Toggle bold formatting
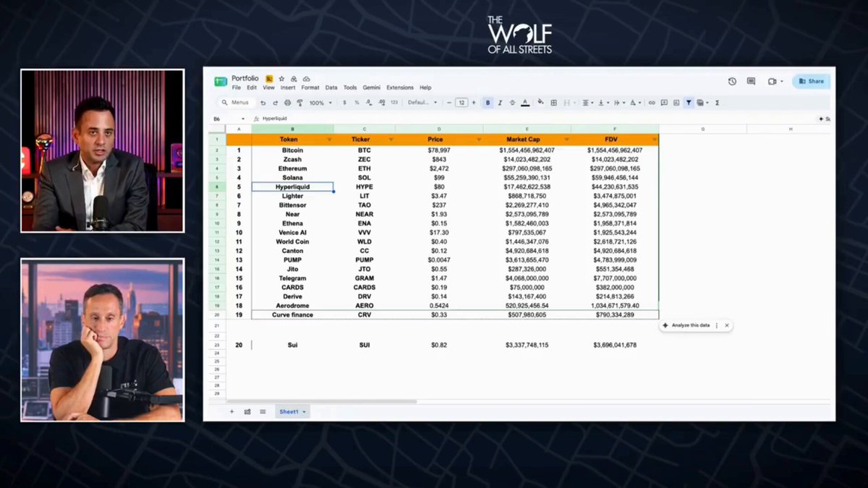The image size is (868, 488). click(488, 103)
